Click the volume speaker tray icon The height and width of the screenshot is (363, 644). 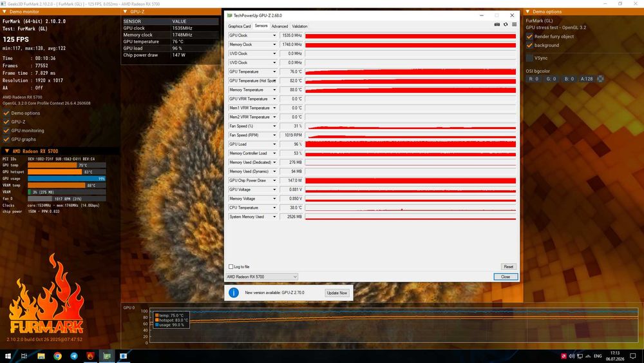pos(572,356)
